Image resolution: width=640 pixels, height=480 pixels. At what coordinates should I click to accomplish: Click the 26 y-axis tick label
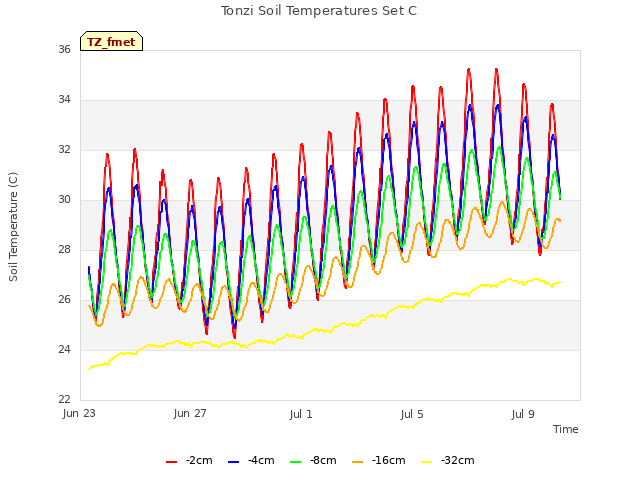click(64, 299)
